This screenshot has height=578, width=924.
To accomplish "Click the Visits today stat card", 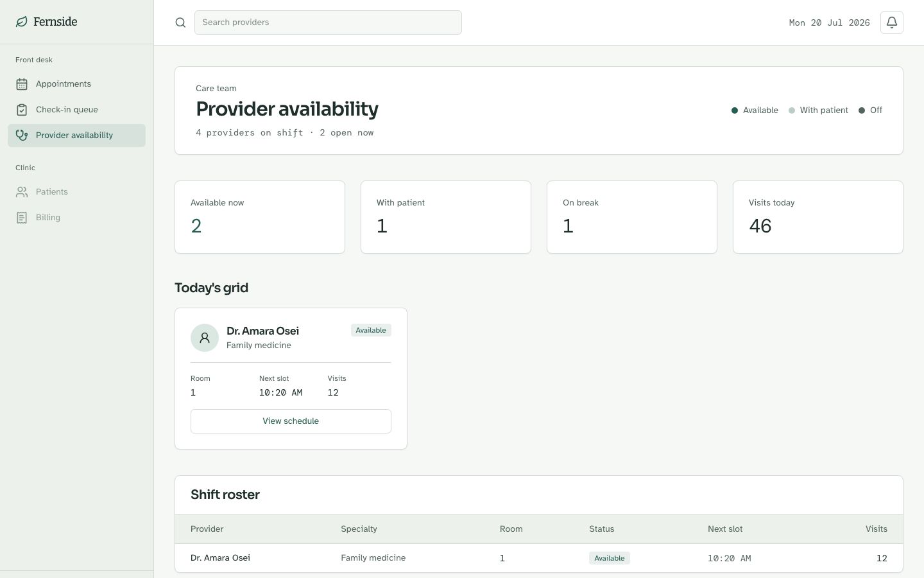I will (x=818, y=217).
